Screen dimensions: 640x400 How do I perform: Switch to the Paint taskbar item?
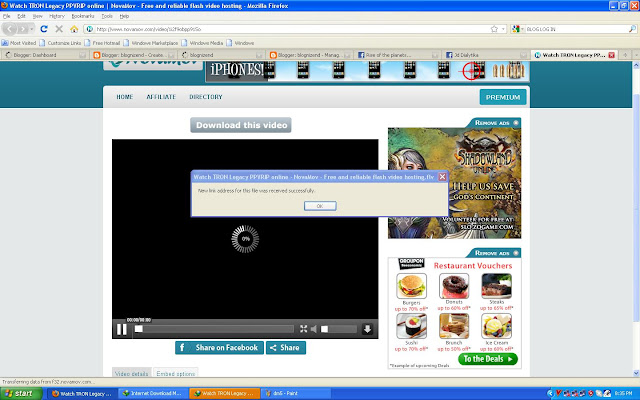[296, 393]
